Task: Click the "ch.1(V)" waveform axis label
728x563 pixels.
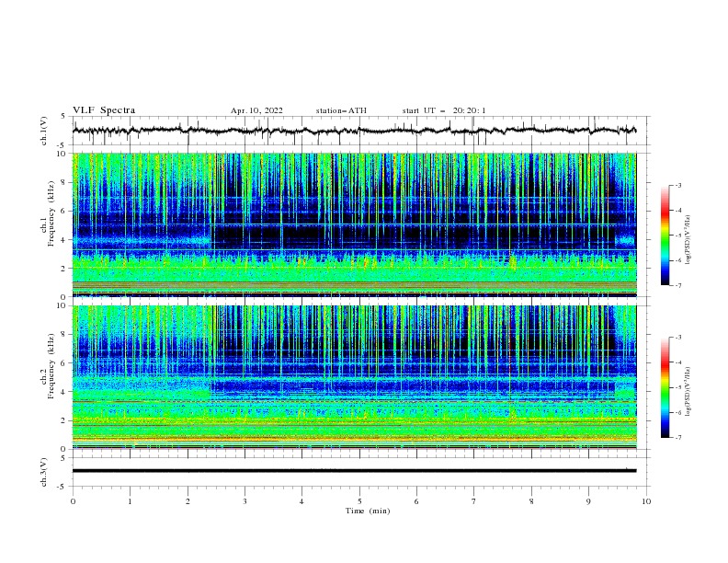Action: [44, 131]
